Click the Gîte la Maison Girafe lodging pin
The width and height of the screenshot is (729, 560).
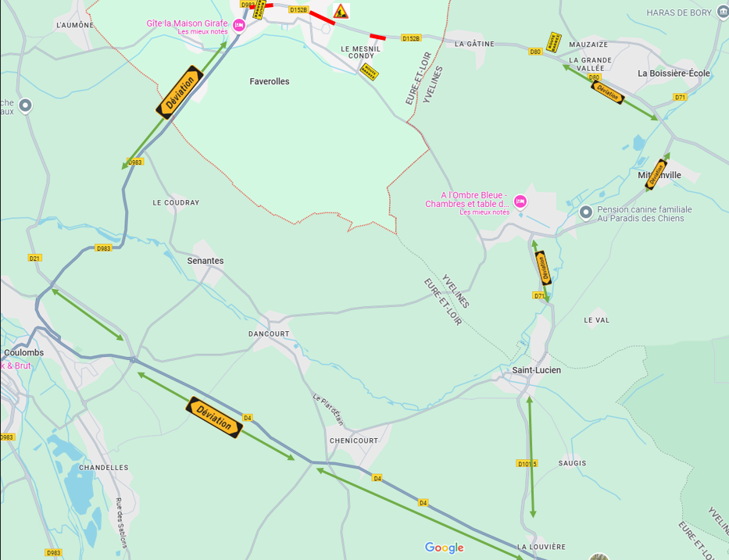tap(239, 25)
